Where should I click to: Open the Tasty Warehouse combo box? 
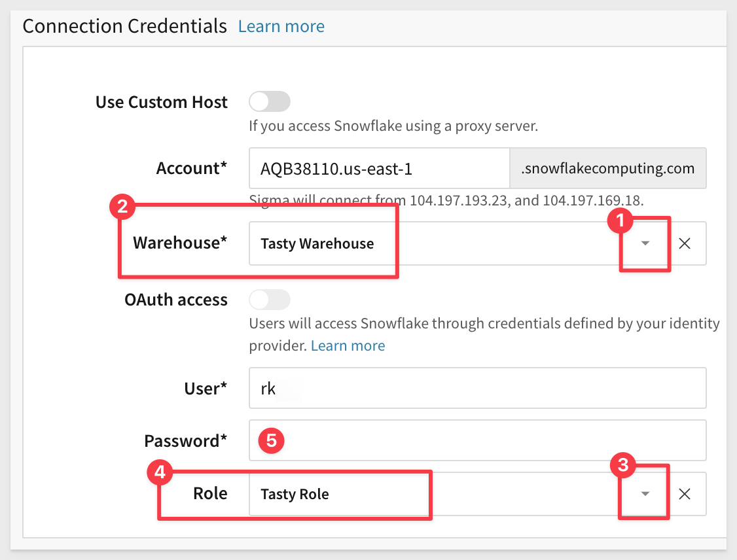point(425,244)
